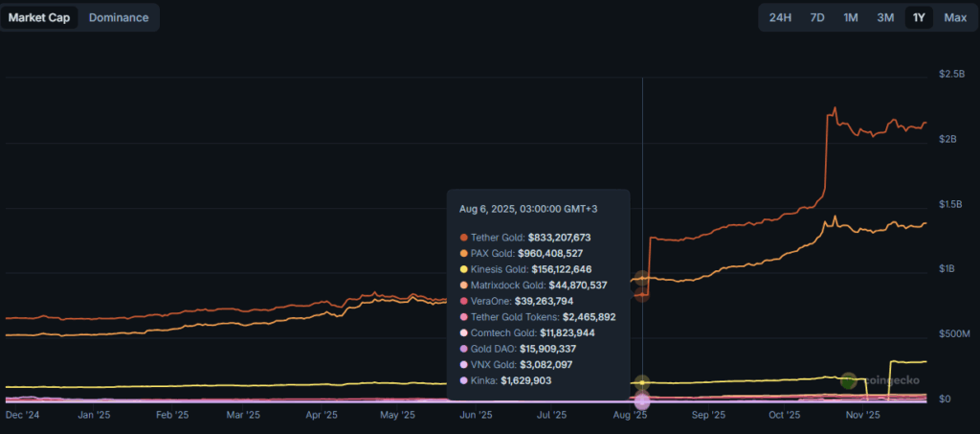Viewport: 980px width, 434px height.
Task: Click the Comtech Gold legend dot
Action: 464,332
